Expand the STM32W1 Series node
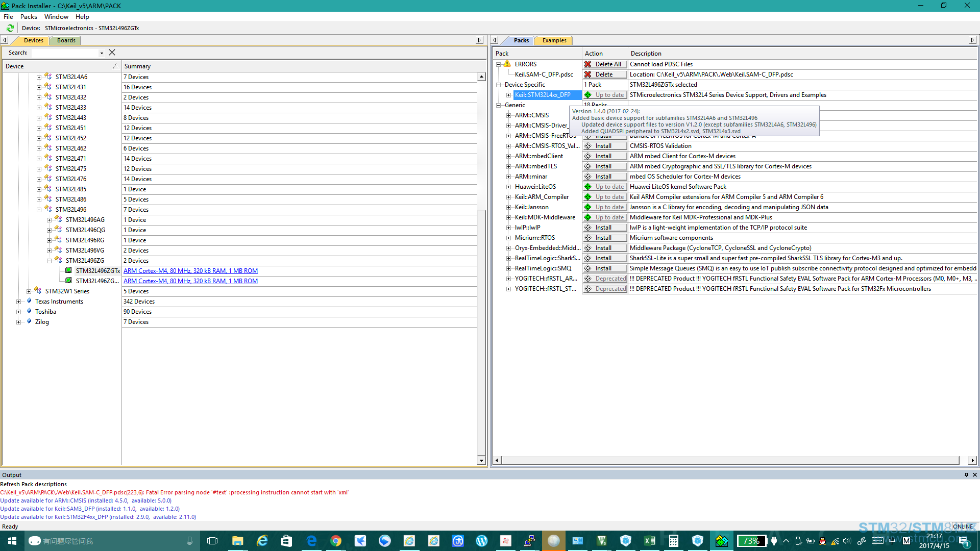980x551 pixels. [x=29, y=291]
